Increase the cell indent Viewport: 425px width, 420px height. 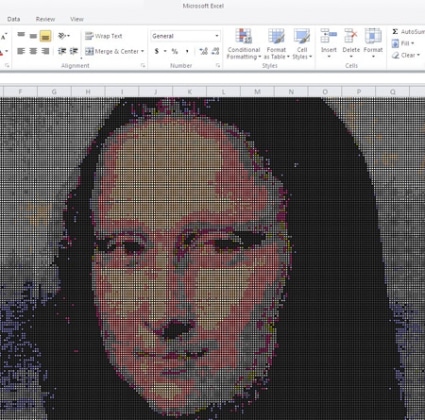[x=74, y=51]
